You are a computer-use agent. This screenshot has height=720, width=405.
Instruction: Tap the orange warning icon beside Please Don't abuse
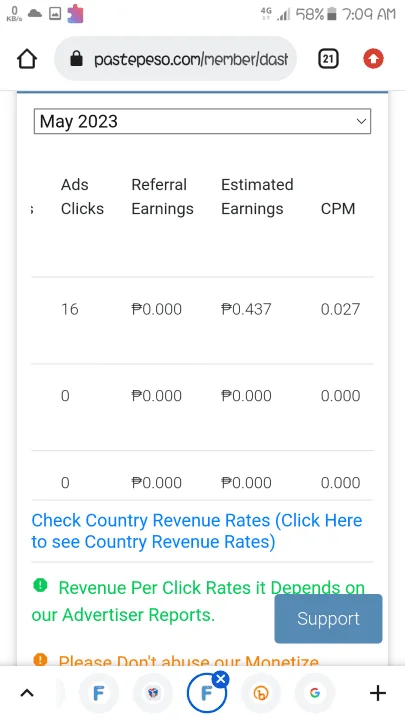point(40,660)
